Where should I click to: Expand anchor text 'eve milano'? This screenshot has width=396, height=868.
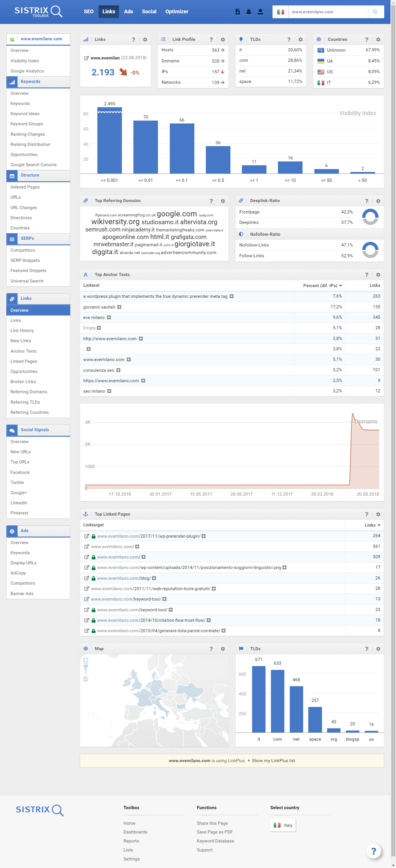click(x=109, y=317)
